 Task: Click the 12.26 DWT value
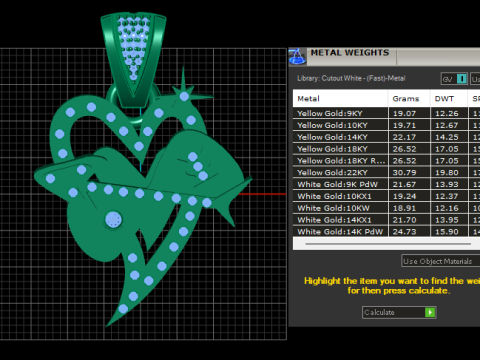pos(447,113)
